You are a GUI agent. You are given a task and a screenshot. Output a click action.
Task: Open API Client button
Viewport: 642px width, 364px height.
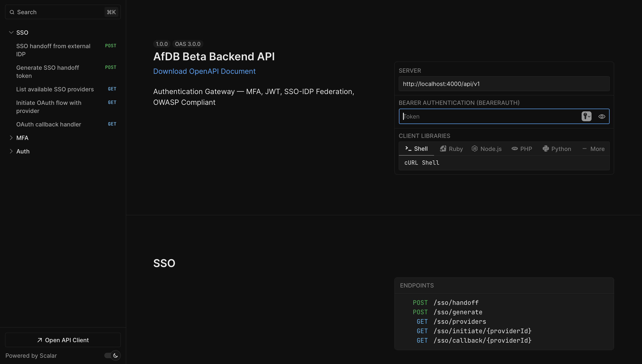point(63,340)
